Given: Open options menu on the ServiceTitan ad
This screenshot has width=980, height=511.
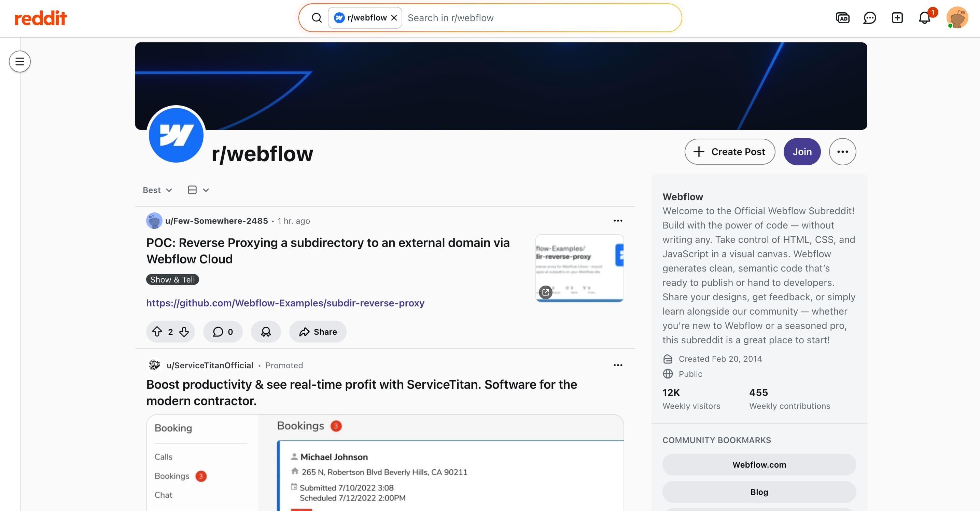Looking at the screenshot, I should [618, 365].
